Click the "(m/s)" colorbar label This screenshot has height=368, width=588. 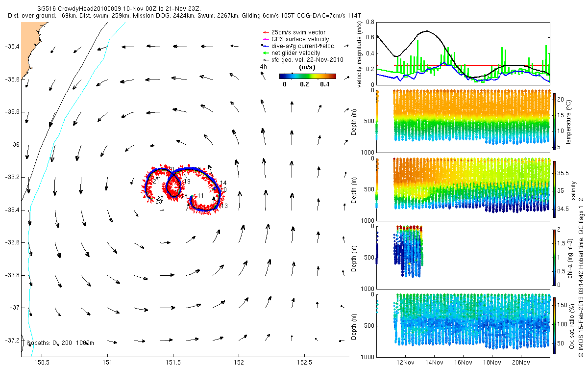[x=307, y=67]
